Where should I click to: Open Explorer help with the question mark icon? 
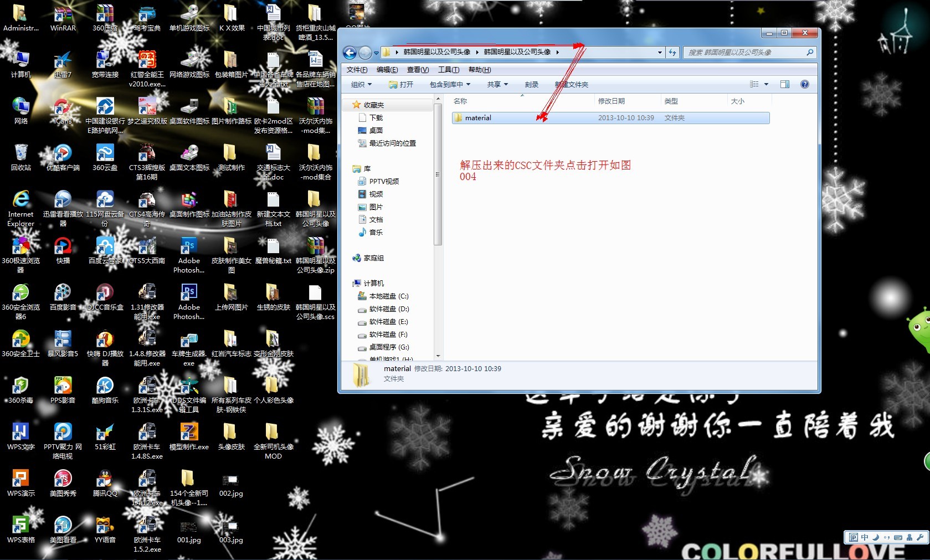[x=805, y=84]
